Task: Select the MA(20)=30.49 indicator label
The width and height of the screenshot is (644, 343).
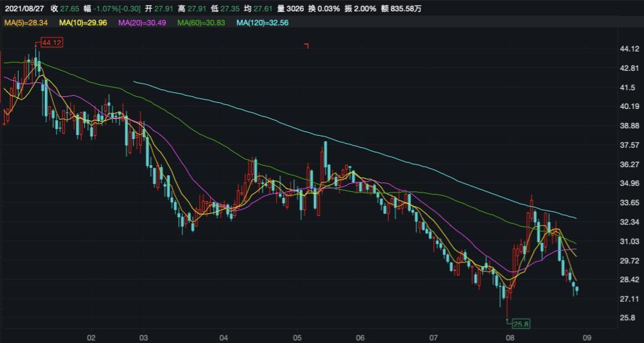Action: 142,23
